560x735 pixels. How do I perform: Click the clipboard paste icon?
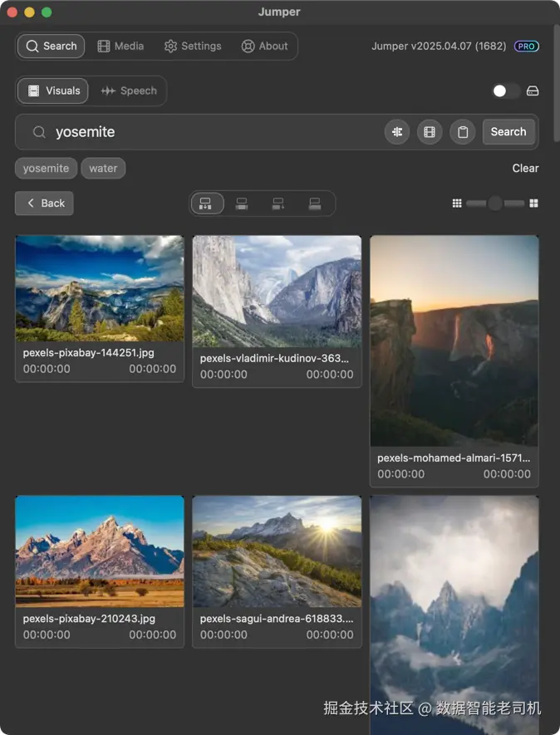(x=463, y=132)
